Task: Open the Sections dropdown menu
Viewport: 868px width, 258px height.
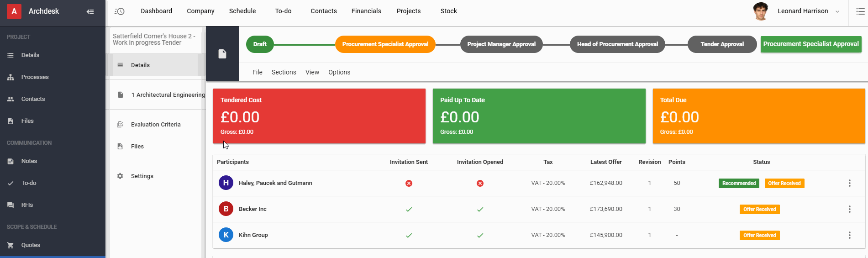Action: [284, 72]
